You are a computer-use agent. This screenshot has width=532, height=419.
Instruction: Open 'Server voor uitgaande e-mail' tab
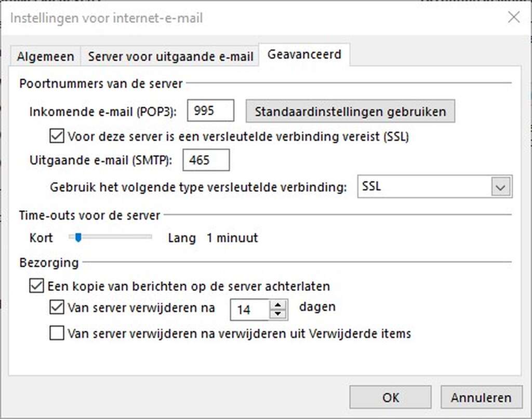(170, 56)
